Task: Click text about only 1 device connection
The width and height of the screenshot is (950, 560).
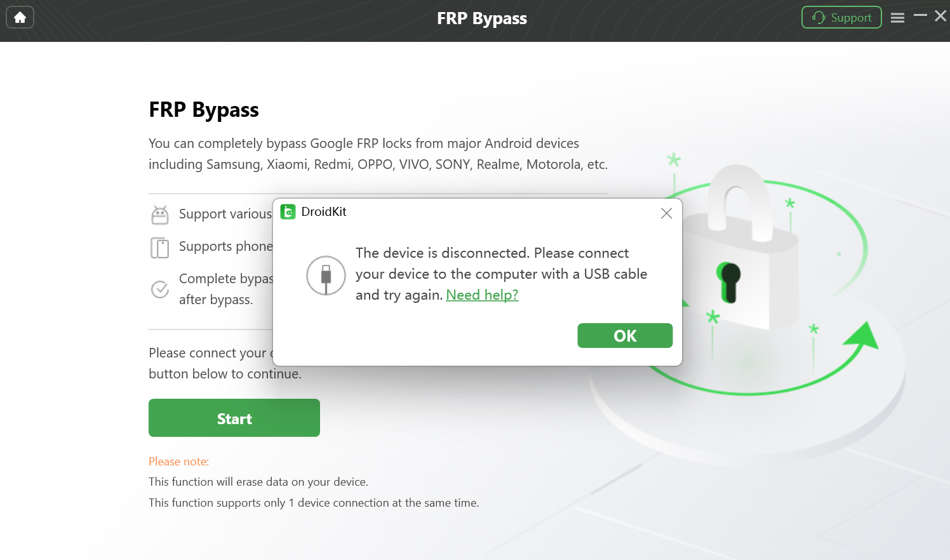Action: pyautogui.click(x=314, y=503)
